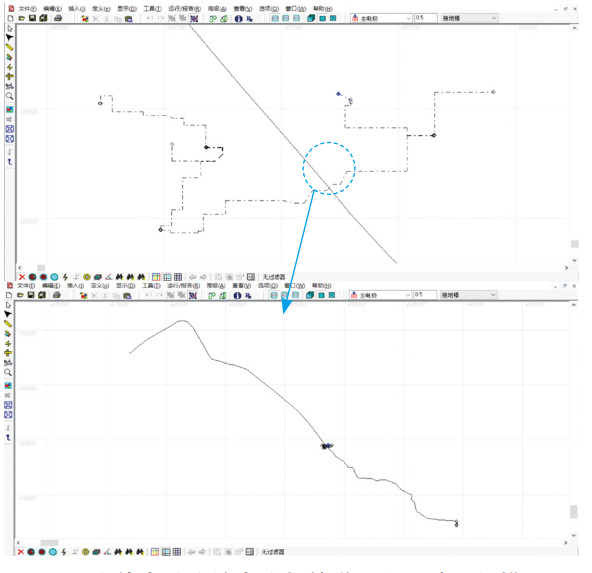Click the 0.5 value field in the upper toolbar
The width and height of the screenshot is (592, 573).
click(426, 18)
